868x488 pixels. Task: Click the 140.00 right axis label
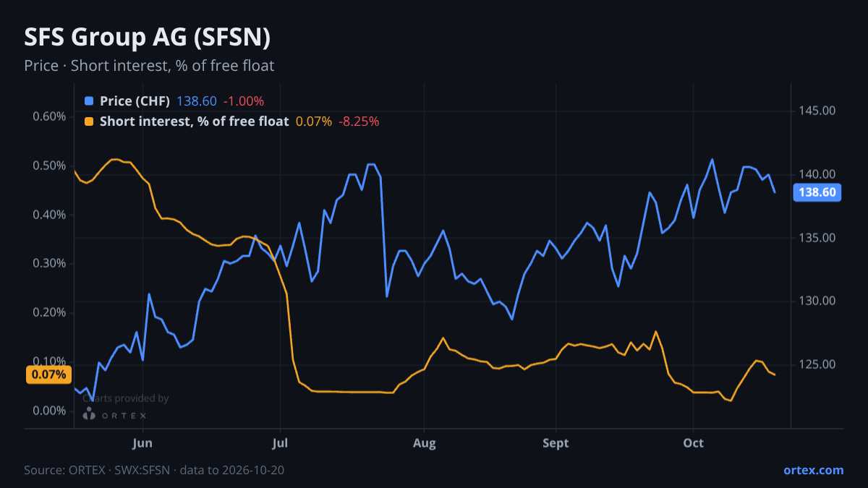tap(817, 174)
